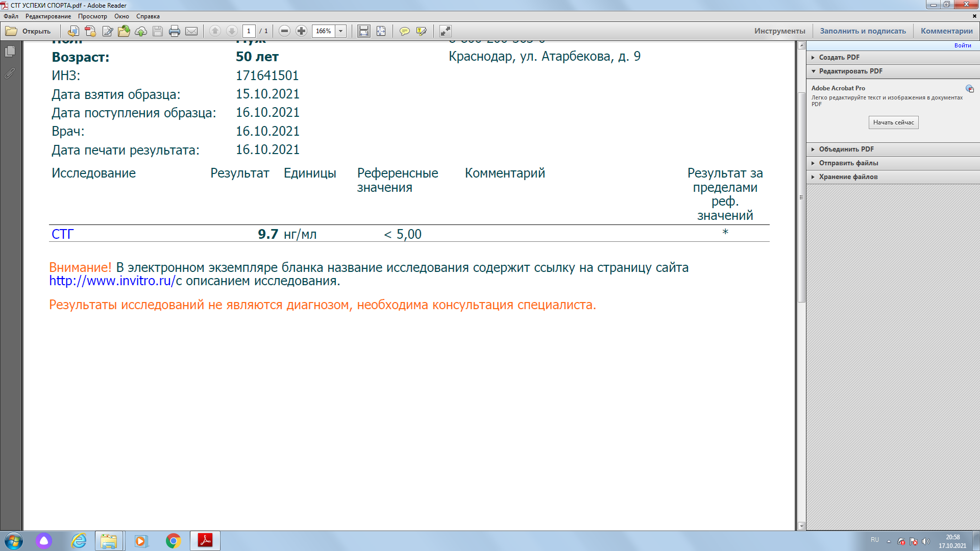Open the Файл menu
This screenshot has width=980, height=551.
tap(11, 16)
